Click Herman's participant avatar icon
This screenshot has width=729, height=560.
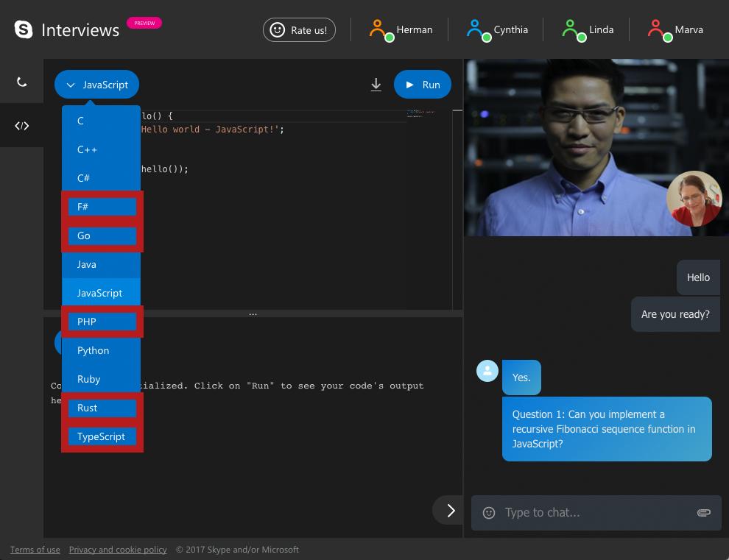pos(381,30)
